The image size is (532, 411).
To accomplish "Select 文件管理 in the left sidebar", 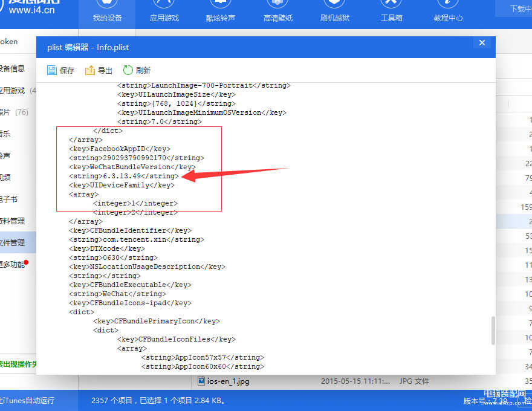I will [x=12, y=242].
